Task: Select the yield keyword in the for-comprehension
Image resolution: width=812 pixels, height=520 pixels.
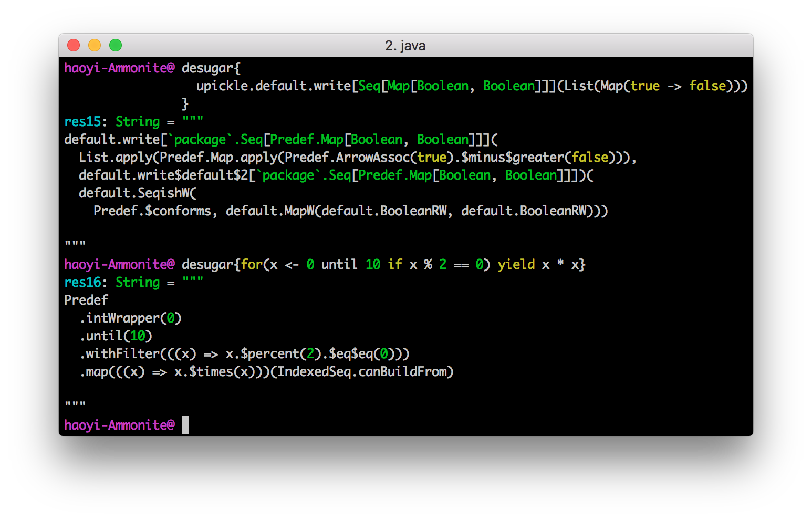Action: [x=516, y=265]
